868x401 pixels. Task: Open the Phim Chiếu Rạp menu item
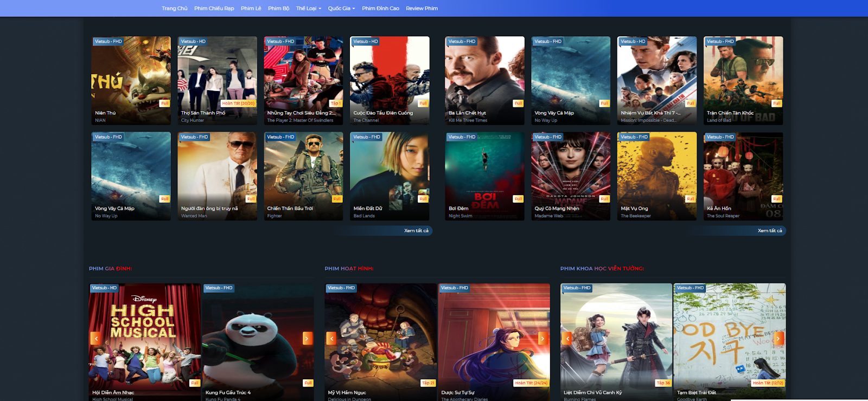click(x=214, y=8)
